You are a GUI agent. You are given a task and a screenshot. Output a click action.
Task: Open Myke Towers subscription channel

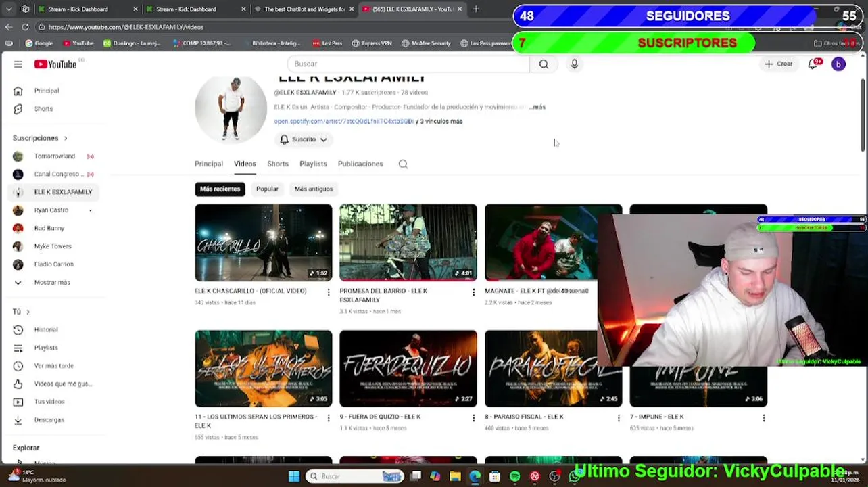pos(52,246)
